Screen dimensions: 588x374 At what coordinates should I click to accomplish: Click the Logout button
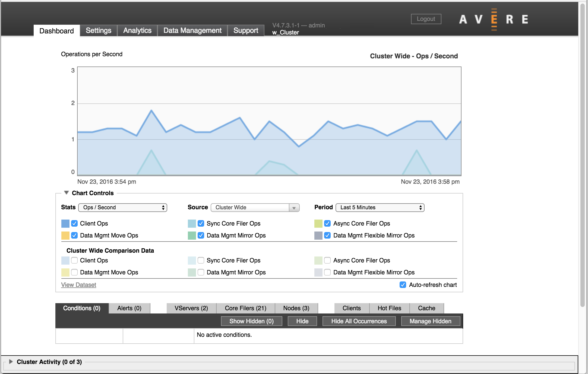click(x=426, y=19)
